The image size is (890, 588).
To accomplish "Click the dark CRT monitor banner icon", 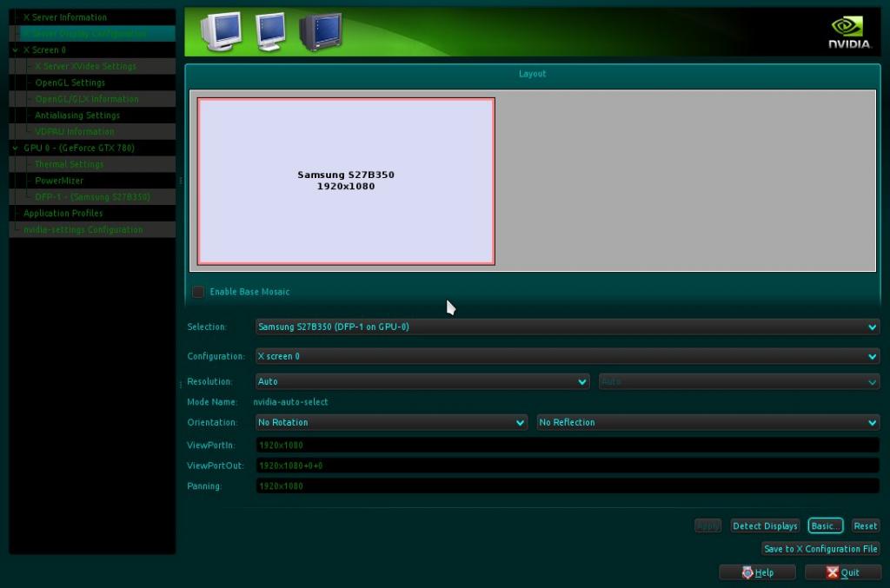I will tap(320, 31).
